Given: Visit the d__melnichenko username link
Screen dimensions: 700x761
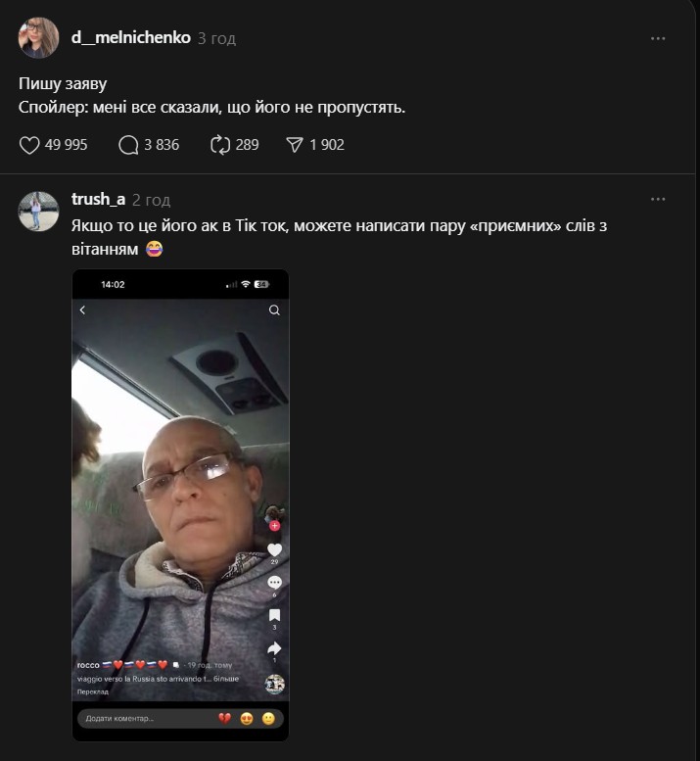Looking at the screenshot, I should 131,38.
